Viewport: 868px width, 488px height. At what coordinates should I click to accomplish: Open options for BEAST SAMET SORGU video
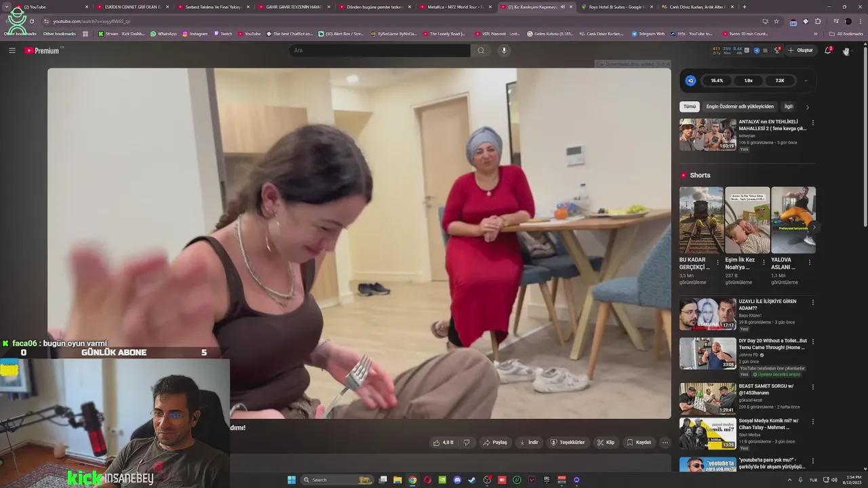[812, 387]
